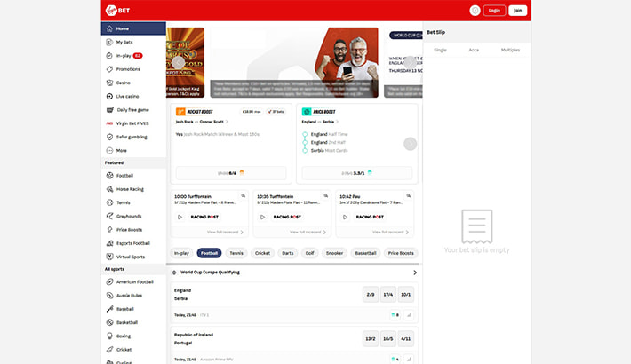
Task: Click the Boxing sidebar icon
Action: click(x=109, y=336)
